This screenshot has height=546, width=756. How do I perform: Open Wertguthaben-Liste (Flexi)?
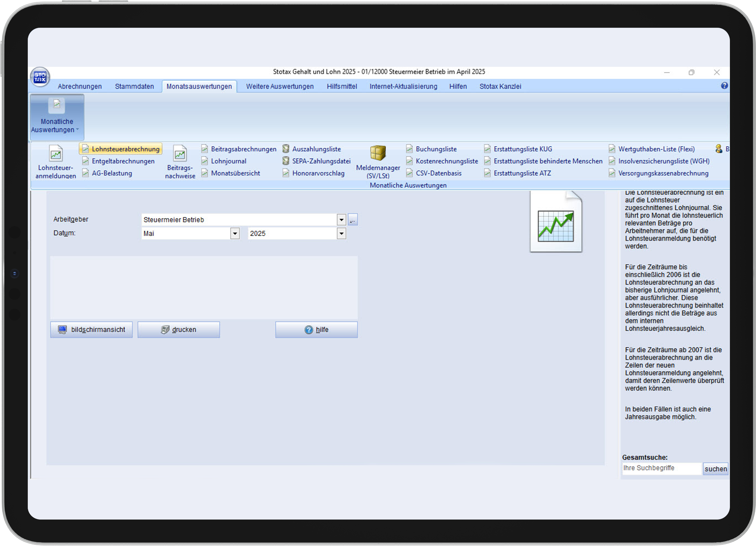[x=652, y=149]
